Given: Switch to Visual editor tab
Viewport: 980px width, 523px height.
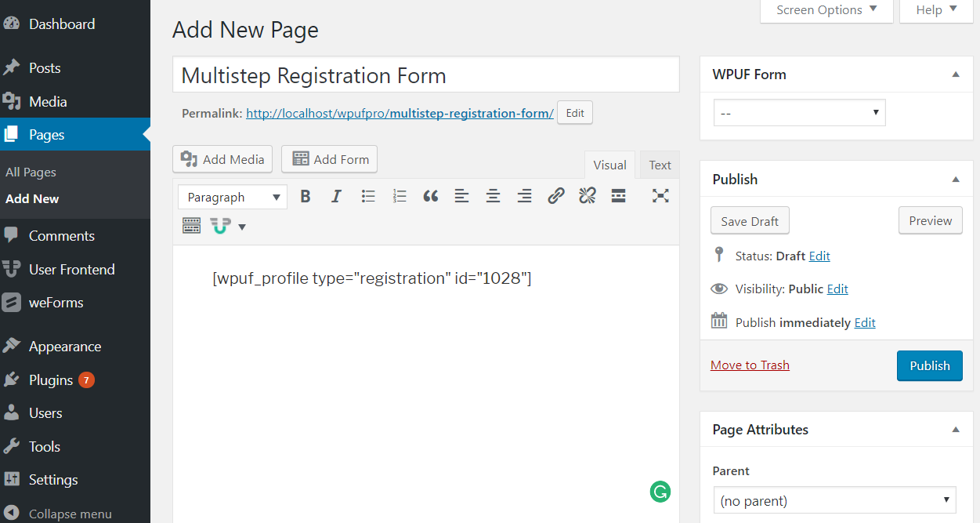Looking at the screenshot, I should click(x=609, y=165).
